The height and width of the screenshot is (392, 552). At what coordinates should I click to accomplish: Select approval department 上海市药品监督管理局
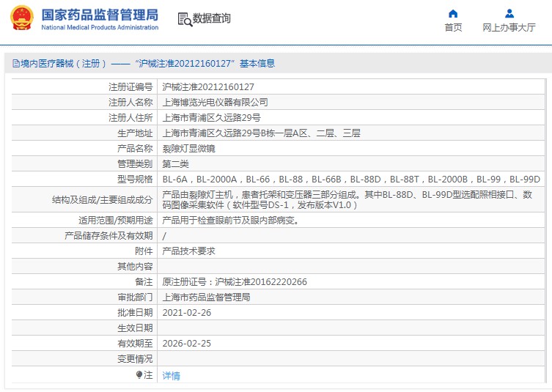[206, 297]
